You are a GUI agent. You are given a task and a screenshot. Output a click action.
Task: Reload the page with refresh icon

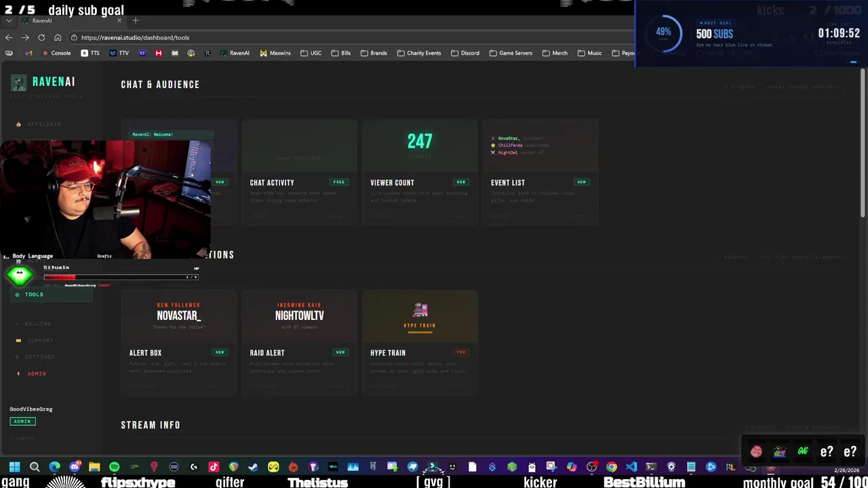pyautogui.click(x=41, y=37)
